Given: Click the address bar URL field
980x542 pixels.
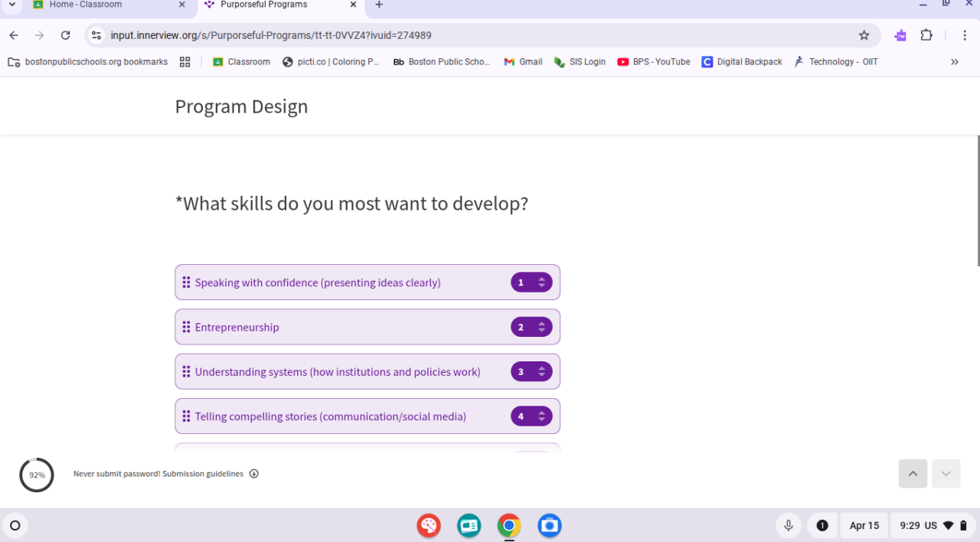Looking at the screenshot, I should 475,35.
